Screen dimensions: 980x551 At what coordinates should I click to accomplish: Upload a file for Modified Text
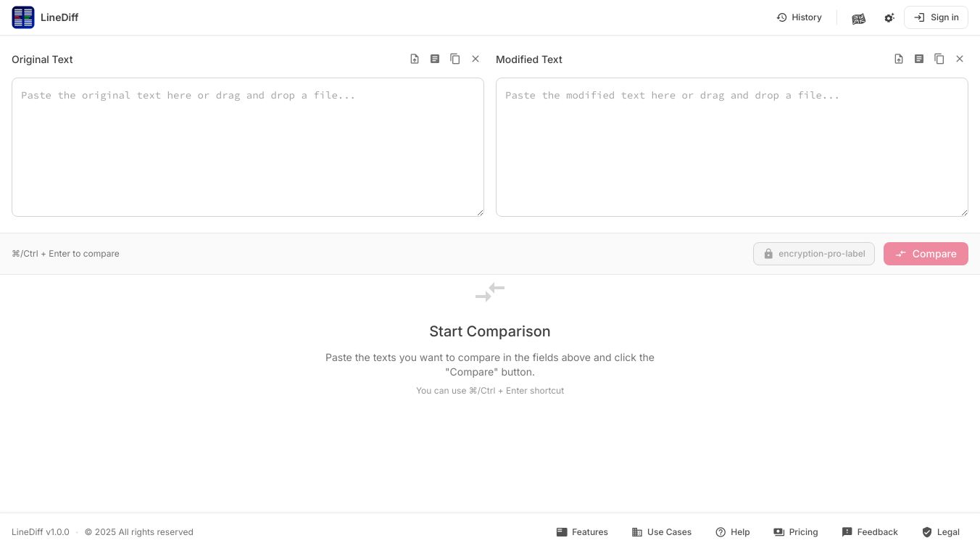(x=899, y=59)
